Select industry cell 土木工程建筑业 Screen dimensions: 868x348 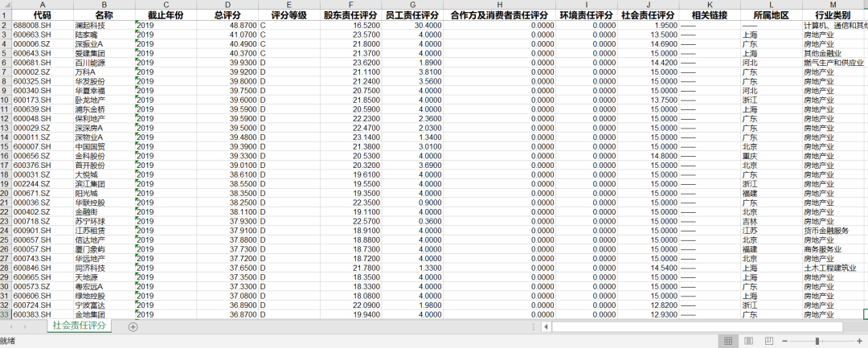(833, 268)
